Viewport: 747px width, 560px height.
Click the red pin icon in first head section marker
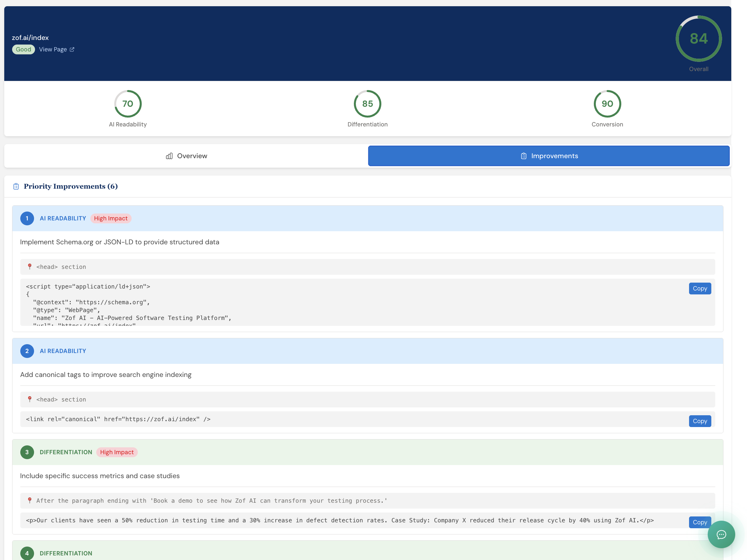30,267
